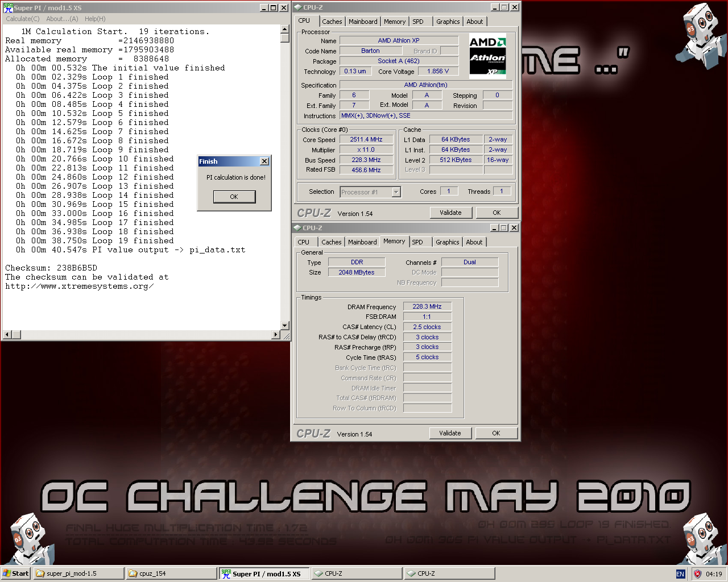
Task: Click the Super PI title bar icon
Action: pos(8,7)
